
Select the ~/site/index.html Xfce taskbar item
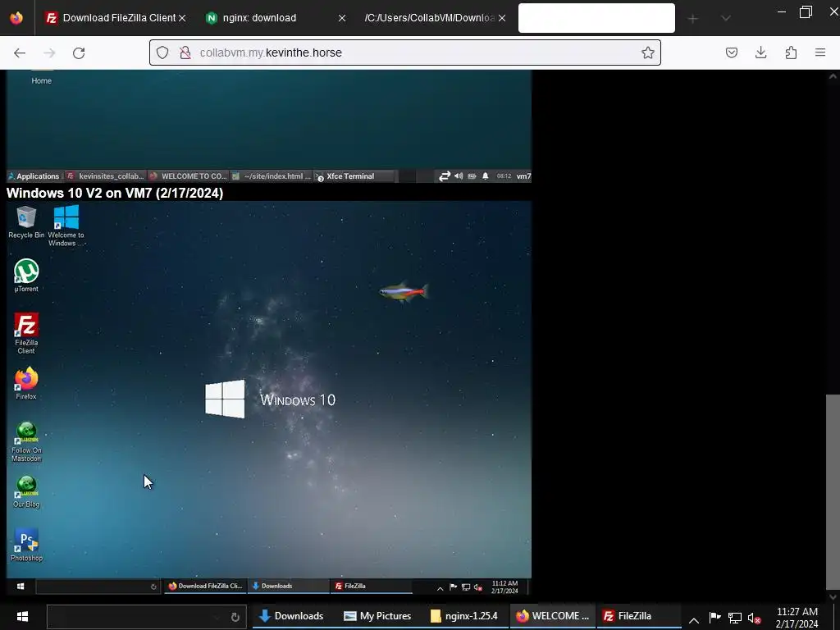(x=271, y=176)
